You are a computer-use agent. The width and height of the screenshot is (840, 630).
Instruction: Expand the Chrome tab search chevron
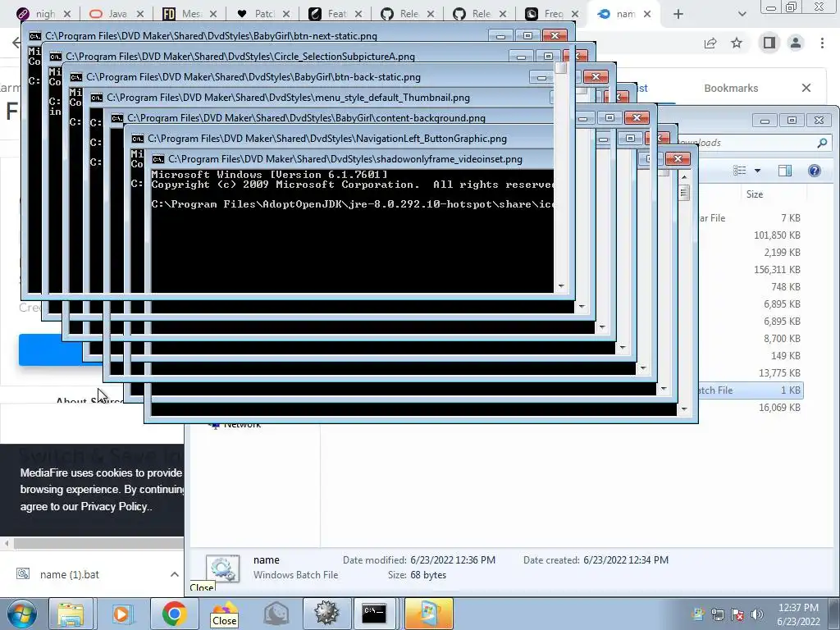point(742,14)
